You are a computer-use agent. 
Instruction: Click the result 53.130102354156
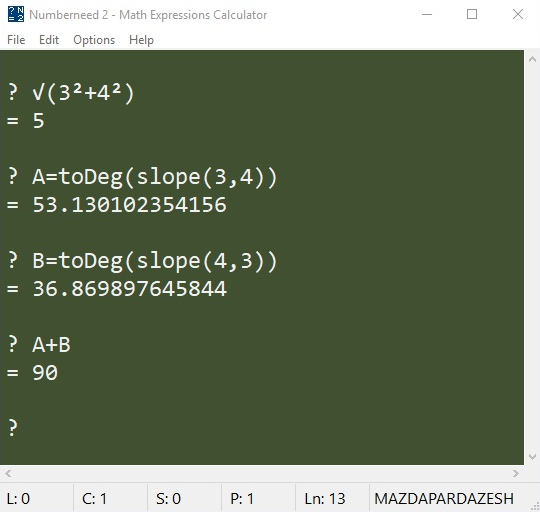[x=129, y=205]
